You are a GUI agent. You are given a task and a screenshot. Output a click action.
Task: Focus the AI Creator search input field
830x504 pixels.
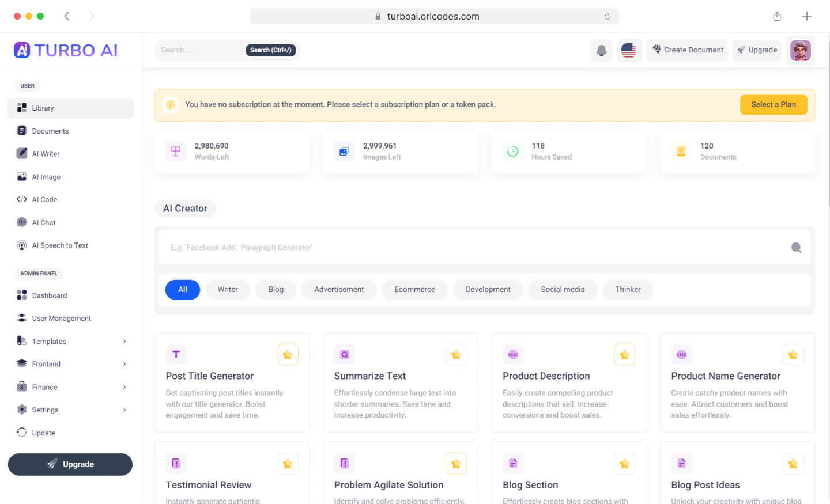point(473,248)
